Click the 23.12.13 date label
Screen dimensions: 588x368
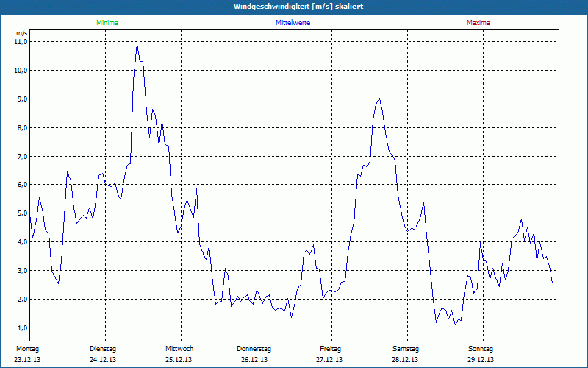point(27,360)
